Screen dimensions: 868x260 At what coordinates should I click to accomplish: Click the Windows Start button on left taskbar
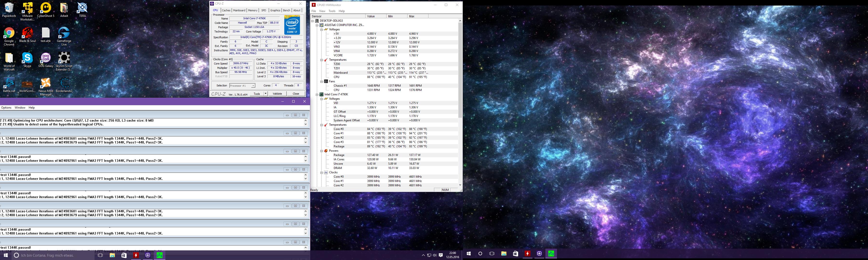[x=6, y=255]
